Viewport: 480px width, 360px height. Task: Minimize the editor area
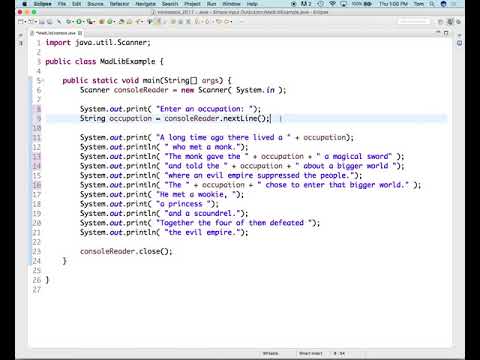pyautogui.click(x=438, y=33)
